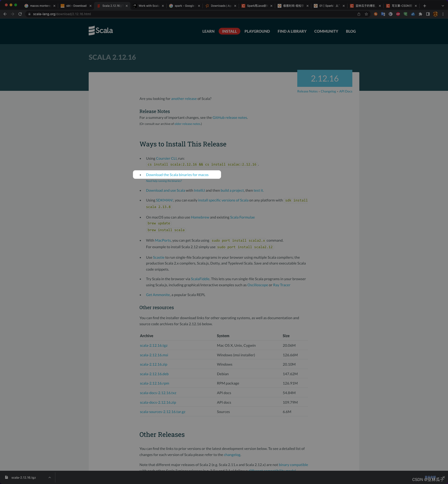Open the INSTALL navigation item
Screen dimensions: 448x484
229,31
